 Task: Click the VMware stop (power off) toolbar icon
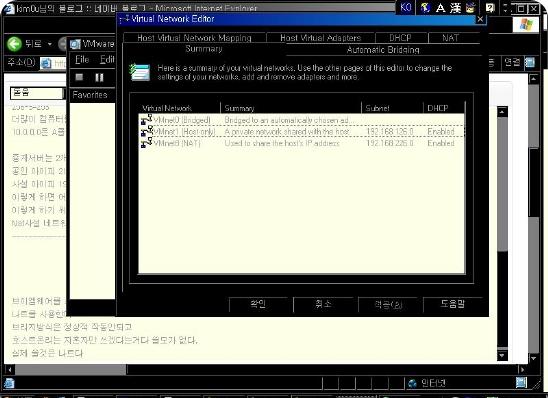click(x=79, y=77)
